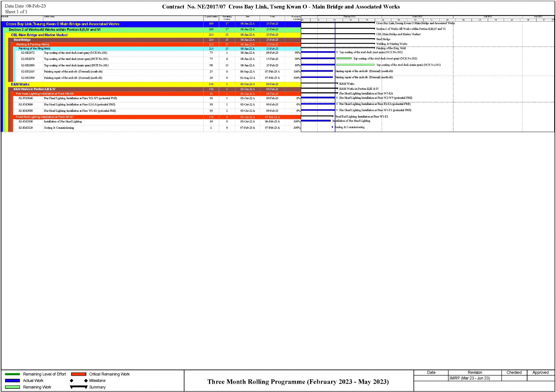Click the blue actual bar for Installation of Pier Head Lighting
This screenshot has height=392, width=556.
click(x=316, y=120)
